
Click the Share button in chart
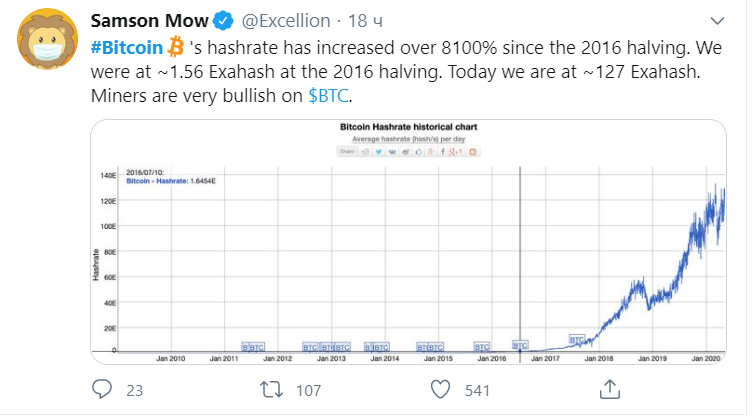tap(346, 152)
